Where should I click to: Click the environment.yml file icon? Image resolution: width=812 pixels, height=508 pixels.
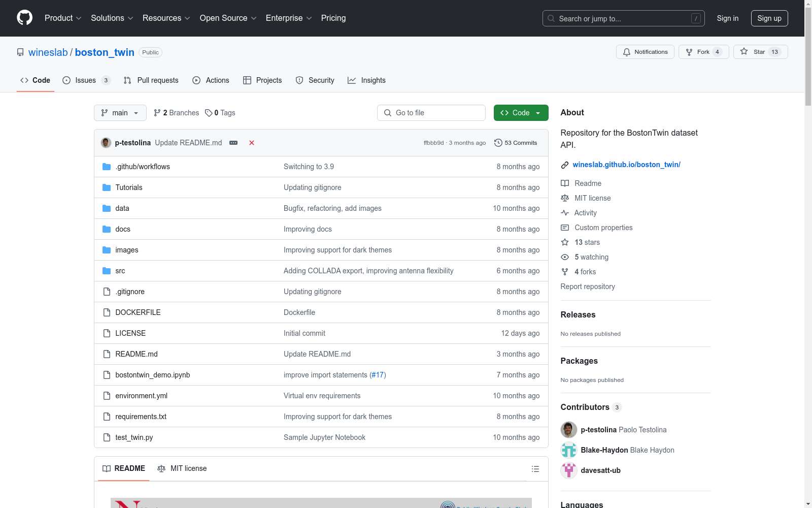coord(107,396)
